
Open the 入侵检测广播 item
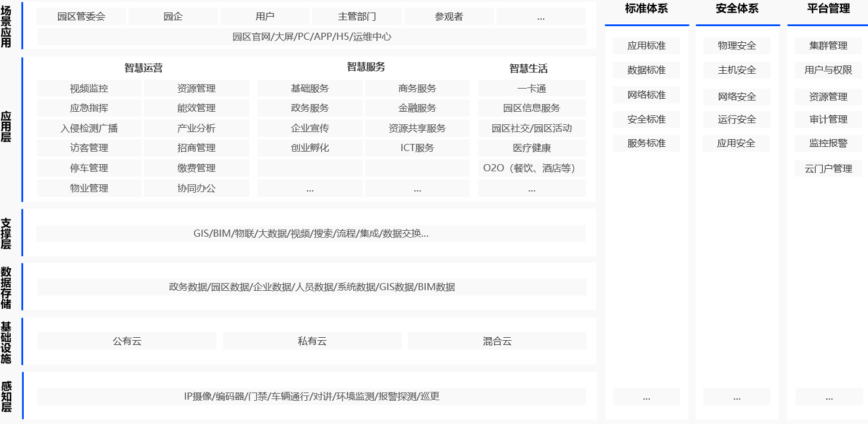89,128
